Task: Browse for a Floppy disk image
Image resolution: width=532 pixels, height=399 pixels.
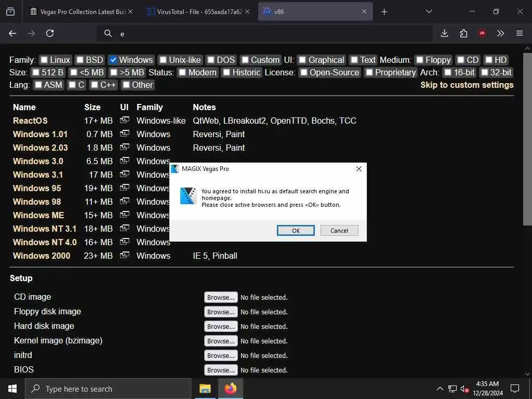Action: pos(221,312)
